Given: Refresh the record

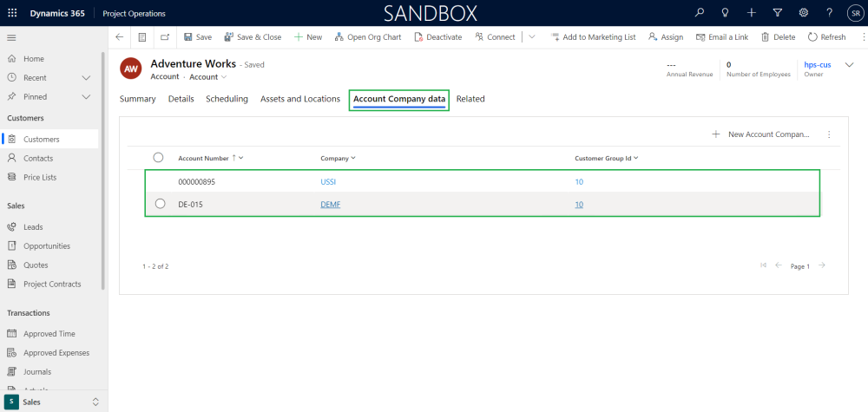Looking at the screenshot, I should coord(827,37).
